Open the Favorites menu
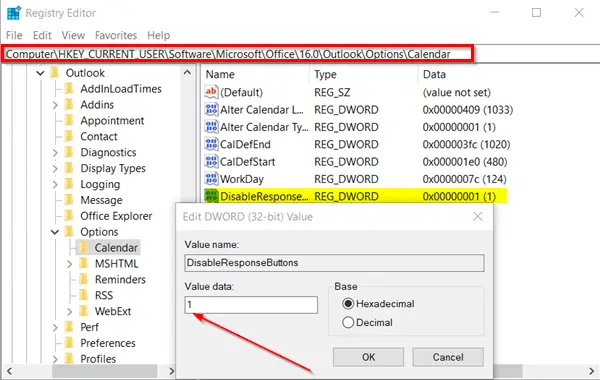 (116, 35)
